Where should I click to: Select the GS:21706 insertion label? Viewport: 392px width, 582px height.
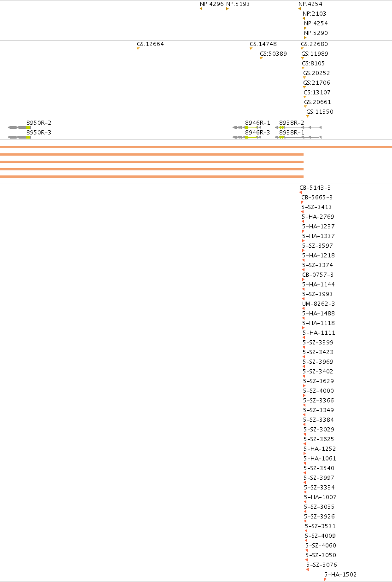[x=316, y=83]
